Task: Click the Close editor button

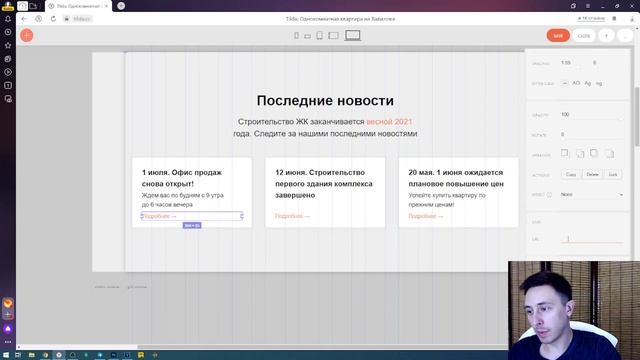Action: (584, 36)
